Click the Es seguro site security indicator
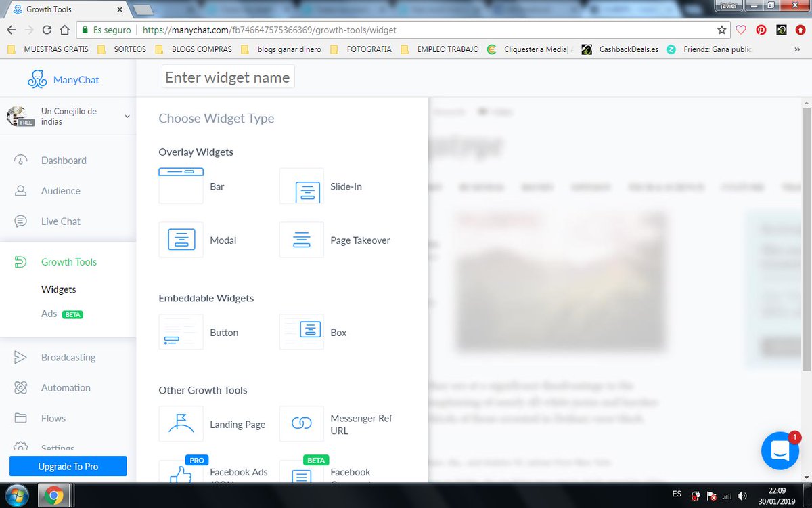Image resolution: width=812 pixels, height=508 pixels. pyautogui.click(x=106, y=30)
